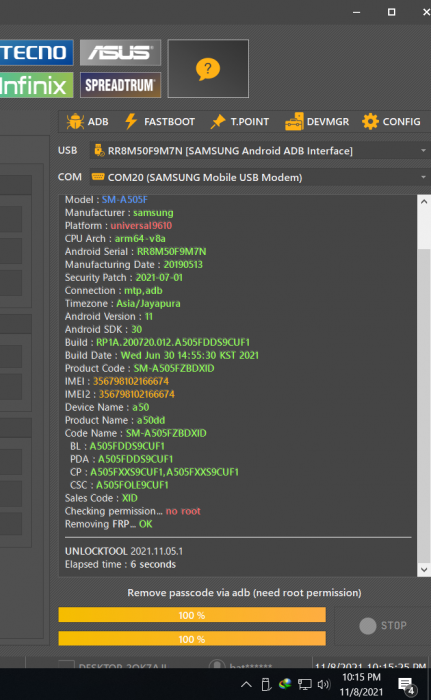Click the log scrollbar down arrow
Image resolution: width=431 pixels, height=700 pixels.
[424, 570]
